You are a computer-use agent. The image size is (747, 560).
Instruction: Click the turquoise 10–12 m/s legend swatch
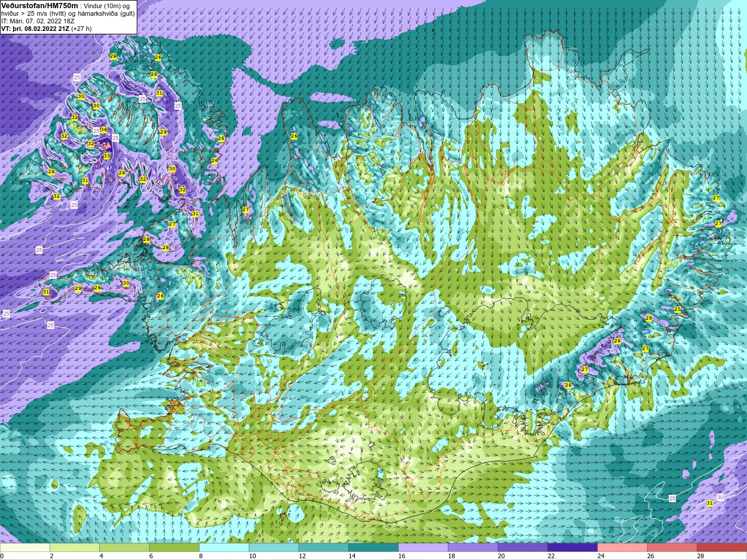(x=274, y=548)
